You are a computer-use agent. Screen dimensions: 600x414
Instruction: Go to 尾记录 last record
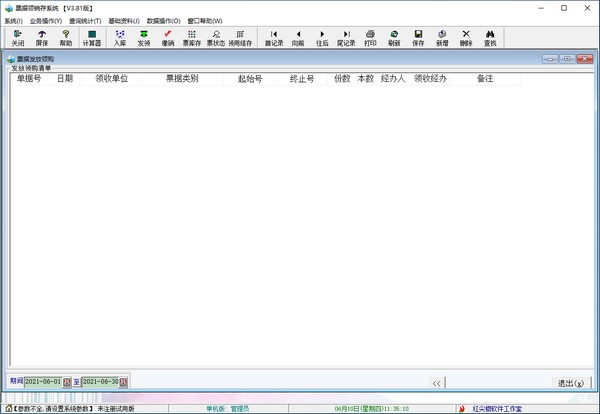click(346, 38)
